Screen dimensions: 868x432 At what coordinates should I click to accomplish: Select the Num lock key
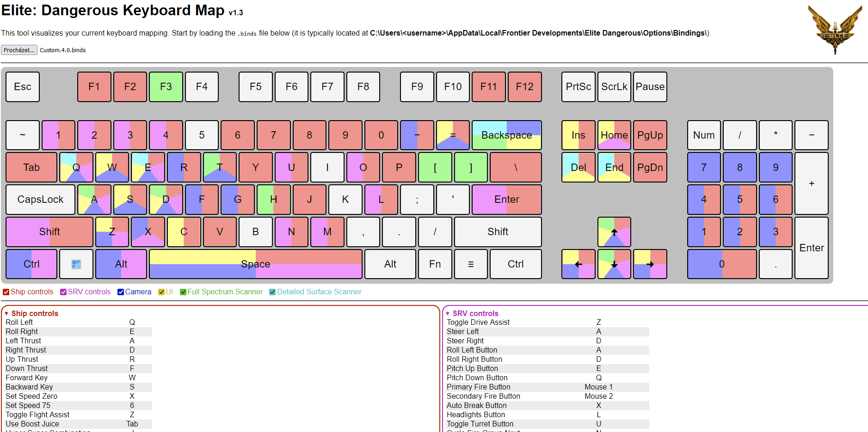tap(704, 135)
